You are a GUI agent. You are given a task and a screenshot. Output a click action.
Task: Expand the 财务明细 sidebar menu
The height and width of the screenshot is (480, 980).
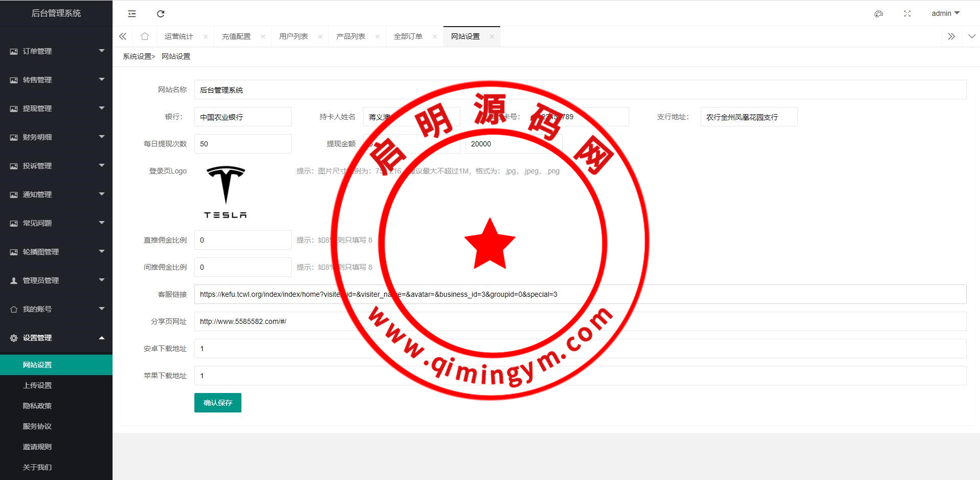pos(56,137)
